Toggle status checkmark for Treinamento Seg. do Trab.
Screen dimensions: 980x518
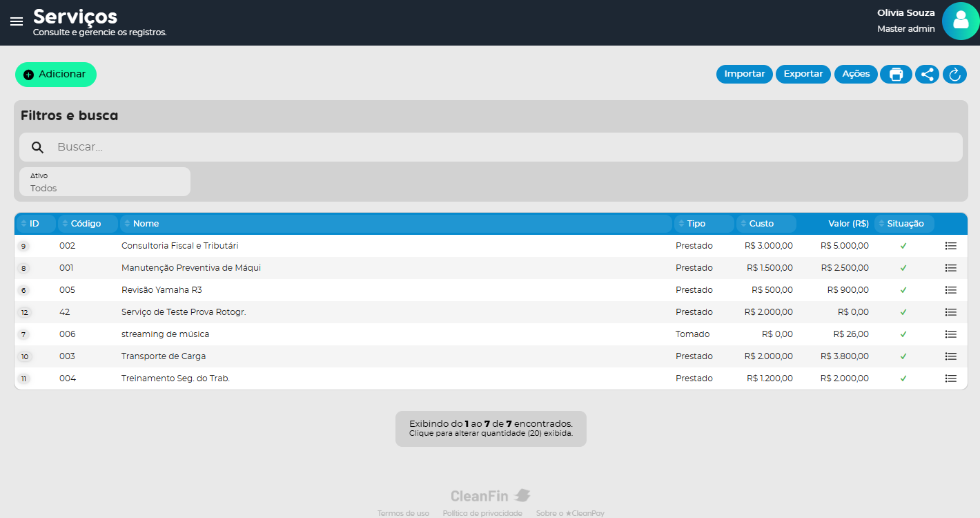click(903, 378)
